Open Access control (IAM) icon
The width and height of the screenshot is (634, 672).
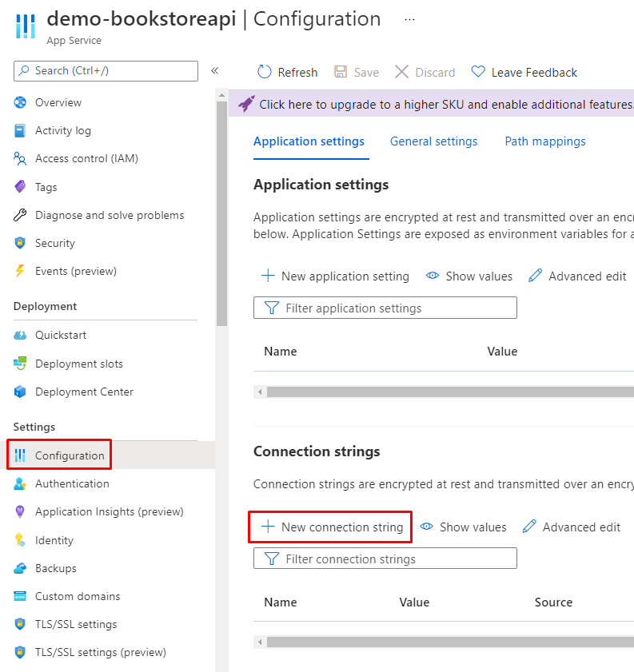point(20,158)
